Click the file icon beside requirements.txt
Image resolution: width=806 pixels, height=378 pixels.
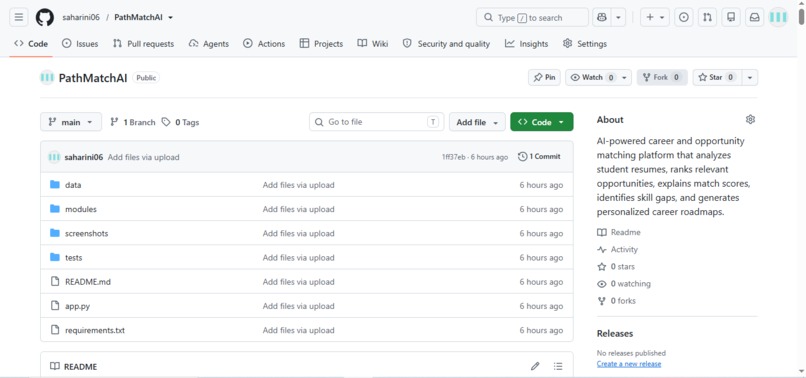55,330
